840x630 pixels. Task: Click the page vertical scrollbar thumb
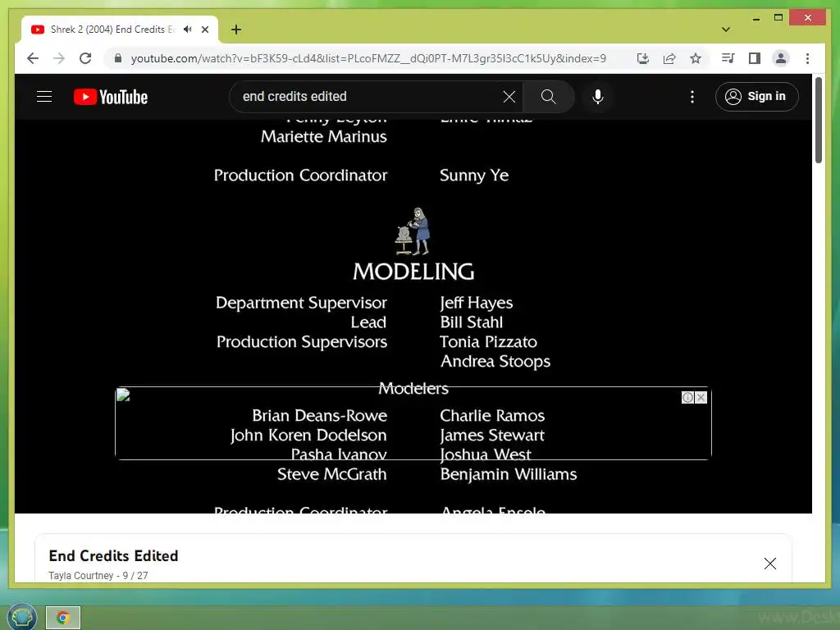coord(818,120)
